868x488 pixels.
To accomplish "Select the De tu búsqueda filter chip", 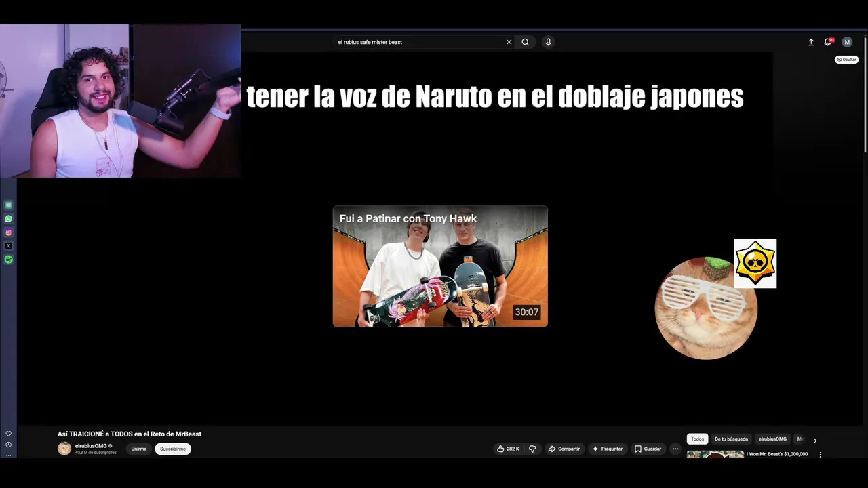I will coord(731,439).
